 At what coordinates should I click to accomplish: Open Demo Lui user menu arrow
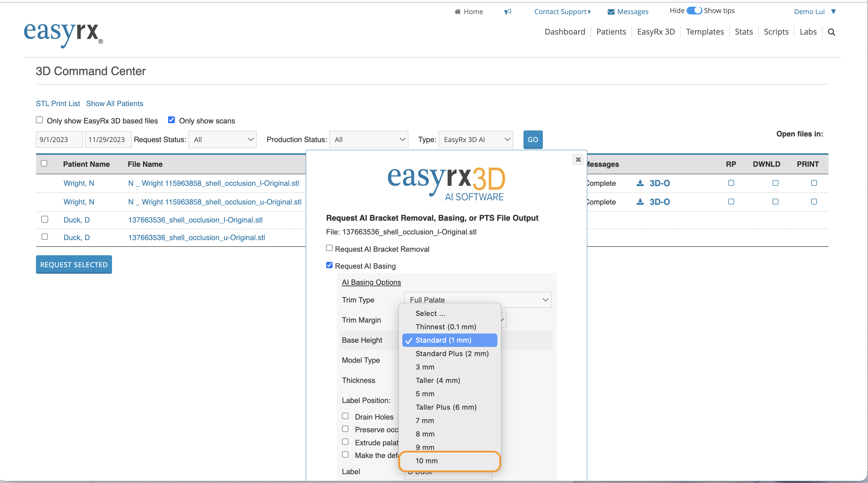(833, 12)
